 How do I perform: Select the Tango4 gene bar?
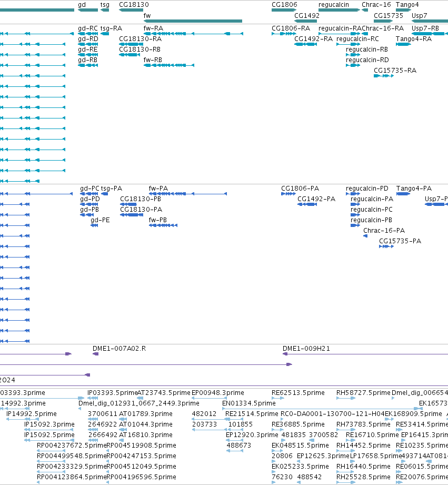pos(403,10)
